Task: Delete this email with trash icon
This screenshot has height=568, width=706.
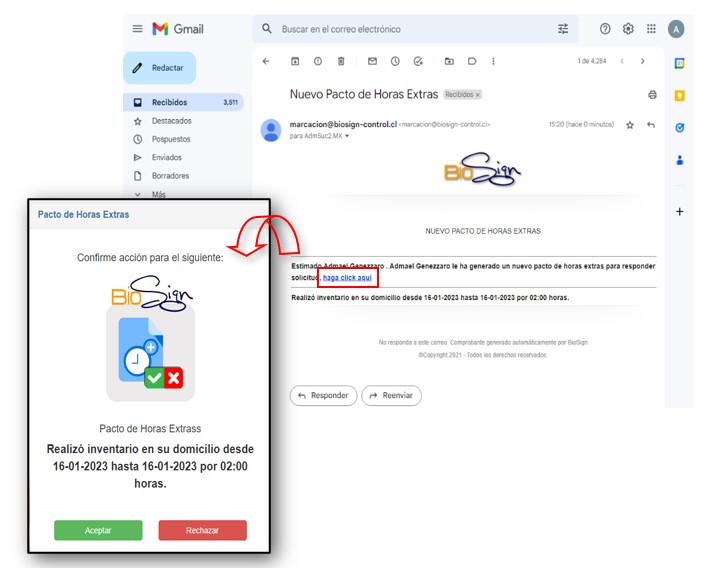Action: point(341,61)
